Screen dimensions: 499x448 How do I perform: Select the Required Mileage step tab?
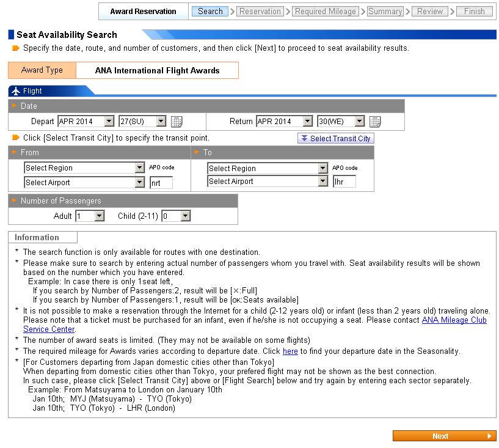[325, 11]
